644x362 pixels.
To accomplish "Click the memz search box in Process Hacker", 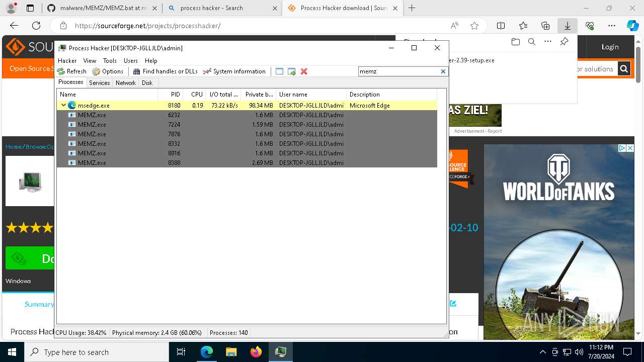I will click(399, 71).
